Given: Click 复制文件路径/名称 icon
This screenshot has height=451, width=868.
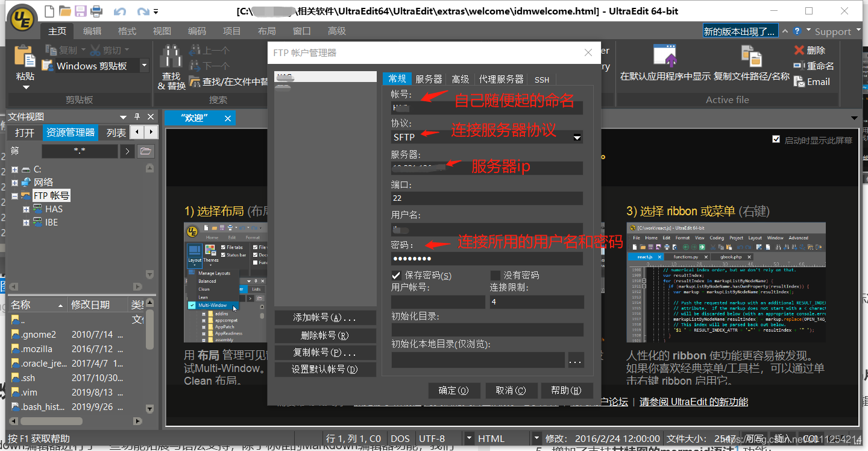Looking at the screenshot, I should [x=752, y=56].
